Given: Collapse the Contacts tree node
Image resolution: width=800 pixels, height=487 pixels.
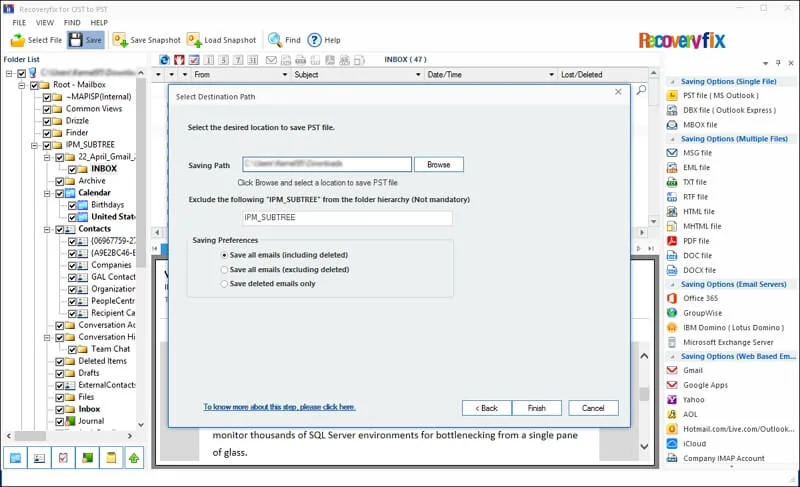Looking at the screenshot, I should coord(47,229).
